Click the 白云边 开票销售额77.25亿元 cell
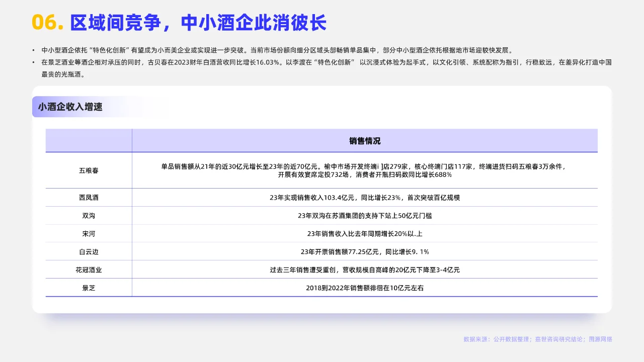 (365, 251)
